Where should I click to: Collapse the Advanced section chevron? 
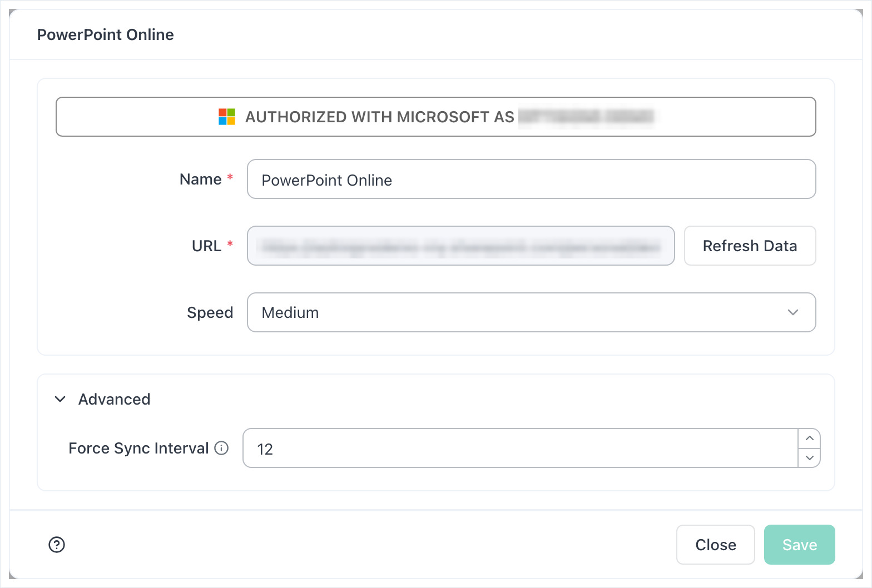click(60, 399)
